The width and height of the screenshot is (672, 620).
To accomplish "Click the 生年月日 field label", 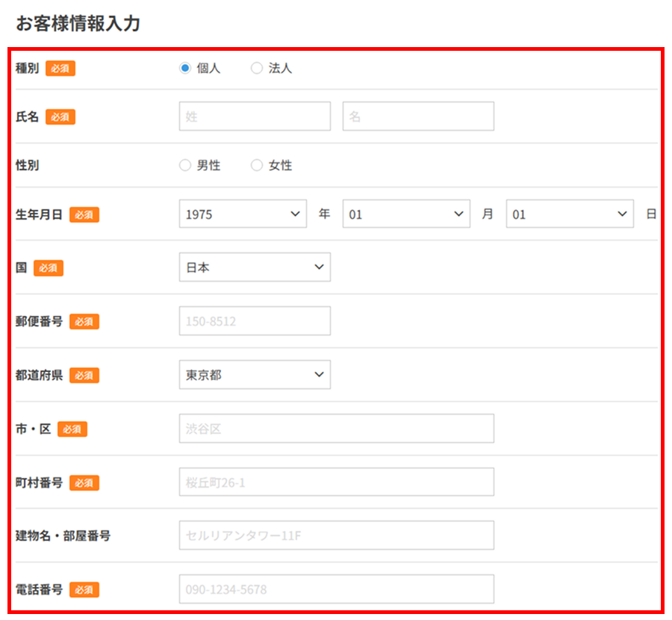I will click(x=40, y=214).
